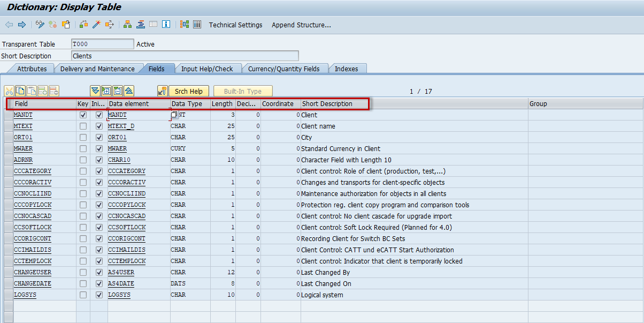This screenshot has height=323, width=644.
Task: Toggle the Key checkbox for MANDT
Action: pyautogui.click(x=83, y=115)
